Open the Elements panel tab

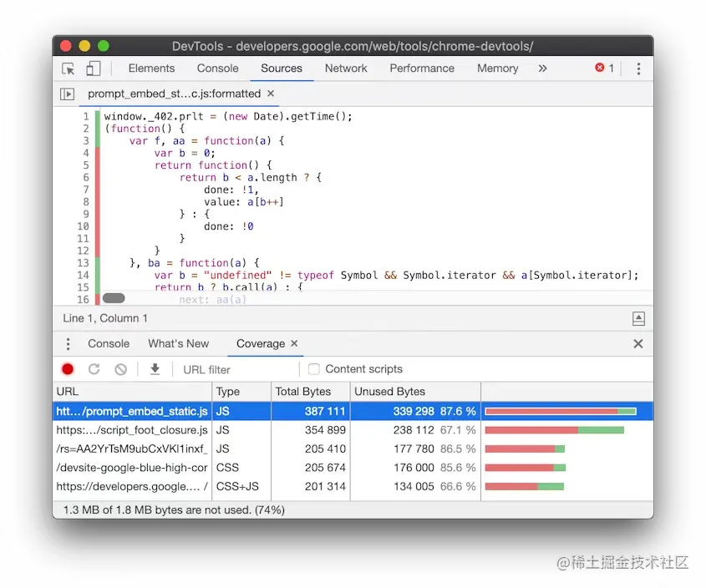pos(151,68)
